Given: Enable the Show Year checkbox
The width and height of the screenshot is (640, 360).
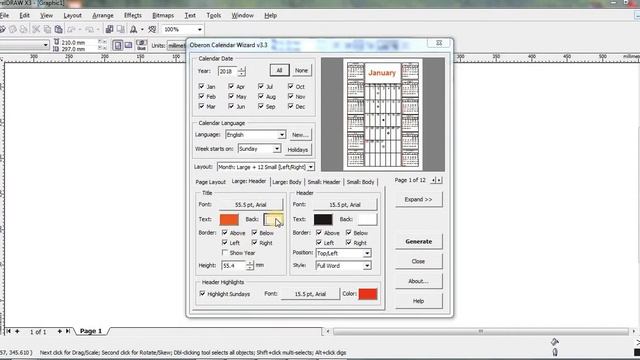Looking at the screenshot, I should pyautogui.click(x=224, y=253).
